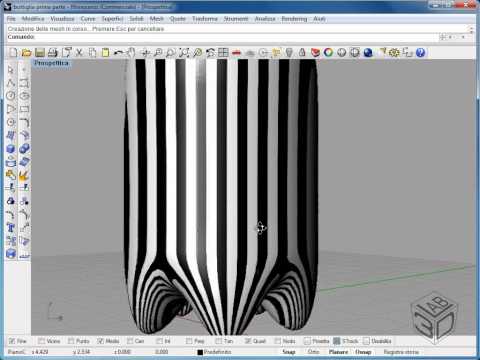Select the Zoom Window magnifier

[x=170, y=52]
